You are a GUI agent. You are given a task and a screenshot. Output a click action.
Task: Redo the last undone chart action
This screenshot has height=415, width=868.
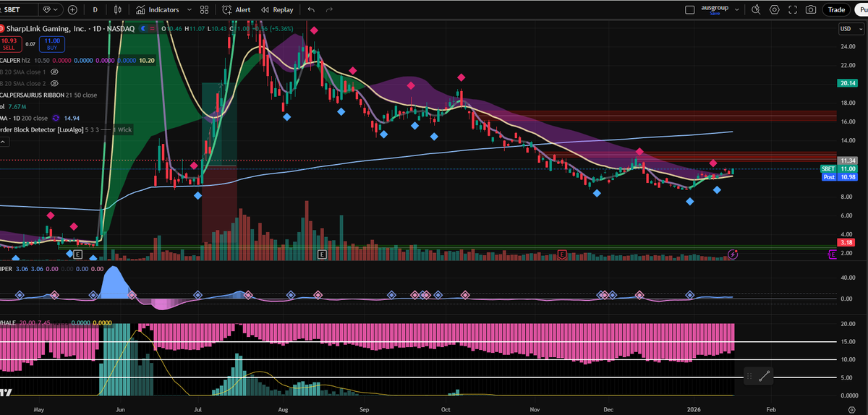point(330,9)
